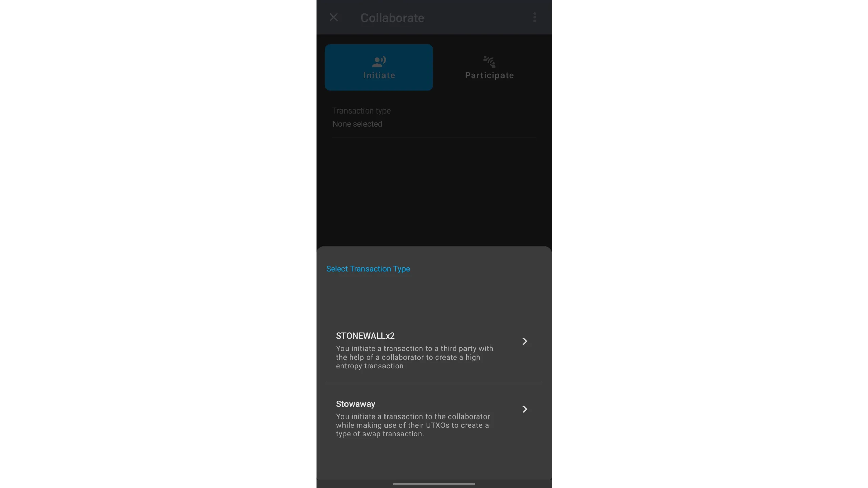The width and height of the screenshot is (868, 488).
Task: Open the three-dot overflow menu
Action: tap(534, 17)
